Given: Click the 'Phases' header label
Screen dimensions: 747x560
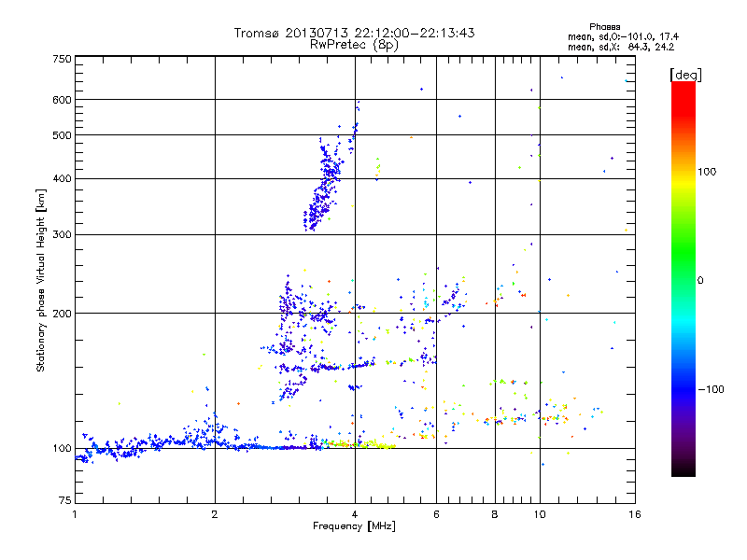Looking at the screenshot, I should [x=604, y=27].
